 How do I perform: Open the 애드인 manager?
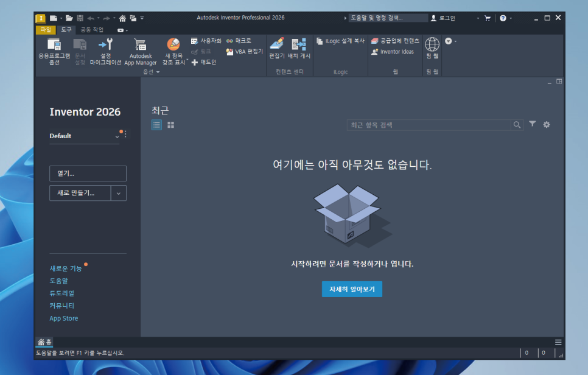pos(204,62)
